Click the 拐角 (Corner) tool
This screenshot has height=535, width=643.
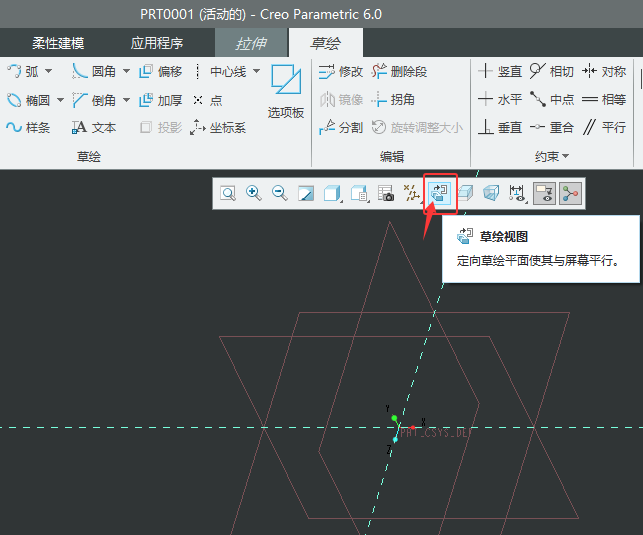pyautogui.click(x=393, y=100)
